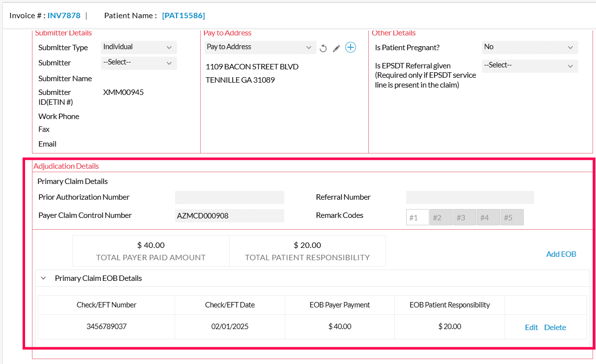Image resolution: width=596 pixels, height=364 pixels.
Task: Select the Payer Claim Control Number field
Action: tap(229, 215)
